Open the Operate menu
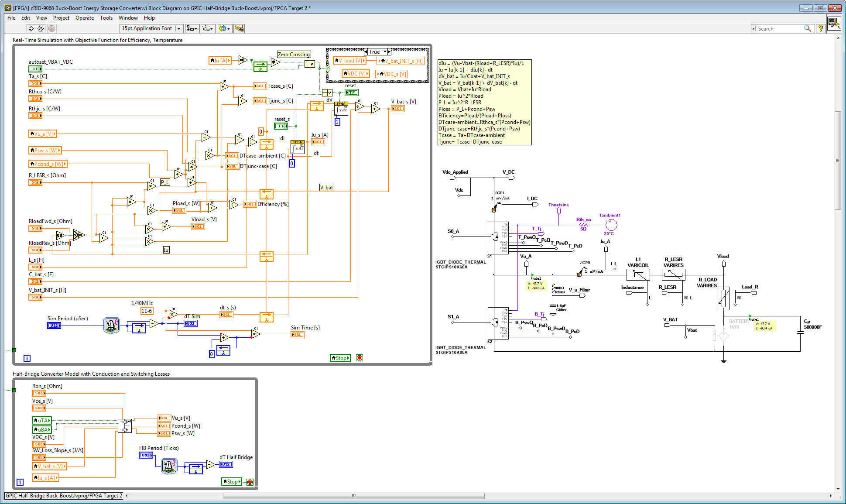Screen dimensions: 846x504 [x=85, y=18]
